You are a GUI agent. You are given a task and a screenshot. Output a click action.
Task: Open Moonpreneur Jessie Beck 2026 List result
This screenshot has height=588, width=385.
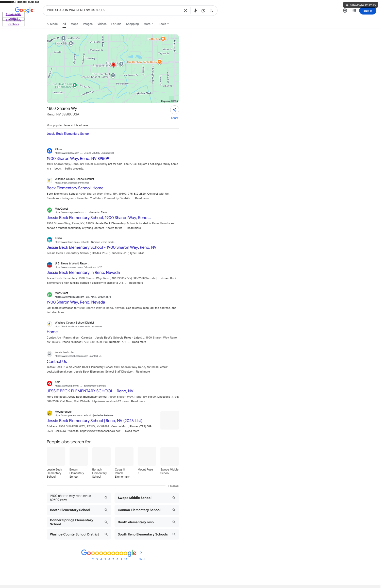[94, 421]
